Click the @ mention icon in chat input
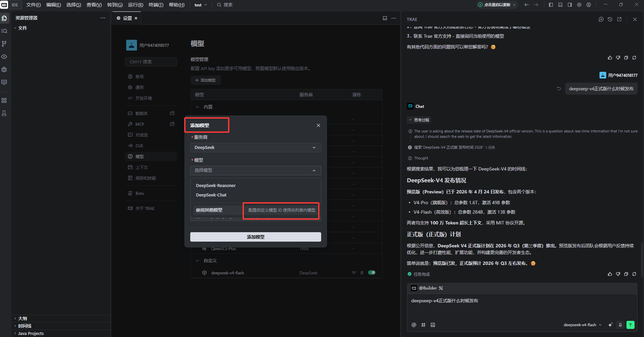This screenshot has width=644, height=337. (x=414, y=325)
